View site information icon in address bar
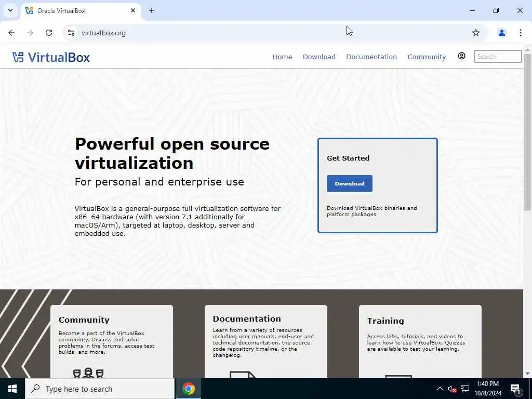532x399 pixels. click(71, 33)
